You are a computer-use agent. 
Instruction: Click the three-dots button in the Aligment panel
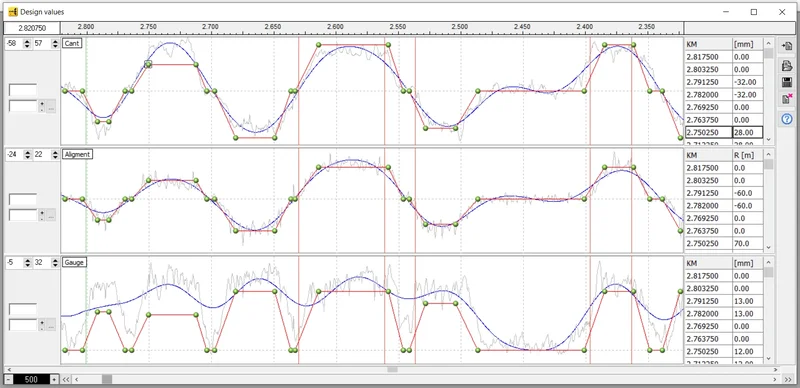pos(51,216)
